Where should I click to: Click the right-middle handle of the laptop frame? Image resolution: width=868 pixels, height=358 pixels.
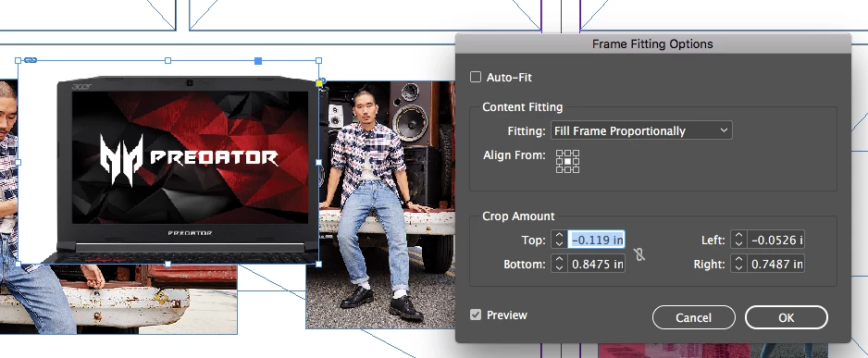pos(319,162)
